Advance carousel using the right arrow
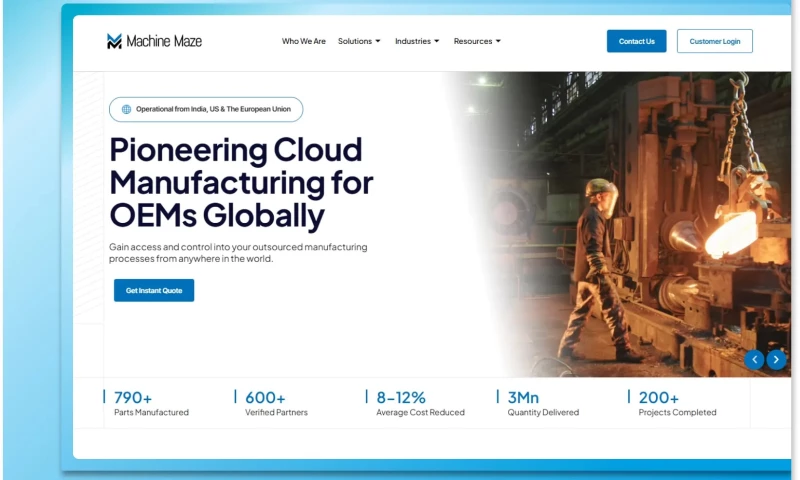800x480 pixels. tap(776, 359)
